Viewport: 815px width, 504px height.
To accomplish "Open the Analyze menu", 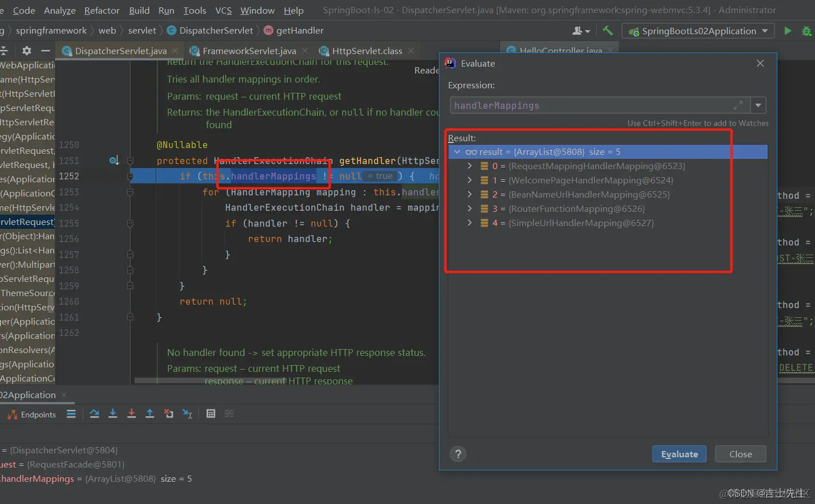I will (60, 10).
